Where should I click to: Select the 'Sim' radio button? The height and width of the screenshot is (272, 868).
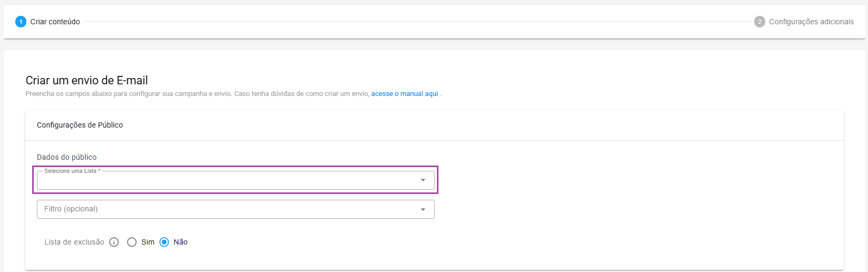[132, 242]
